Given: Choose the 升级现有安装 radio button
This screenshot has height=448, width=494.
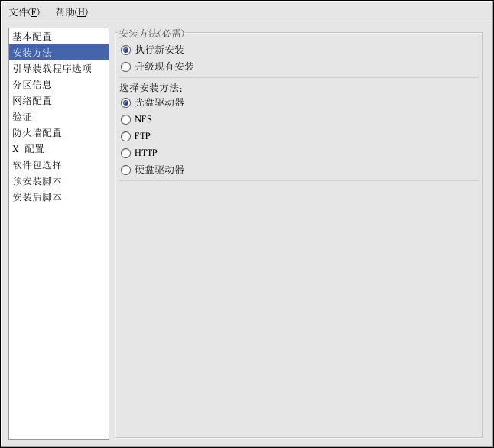Looking at the screenshot, I should [x=125, y=67].
